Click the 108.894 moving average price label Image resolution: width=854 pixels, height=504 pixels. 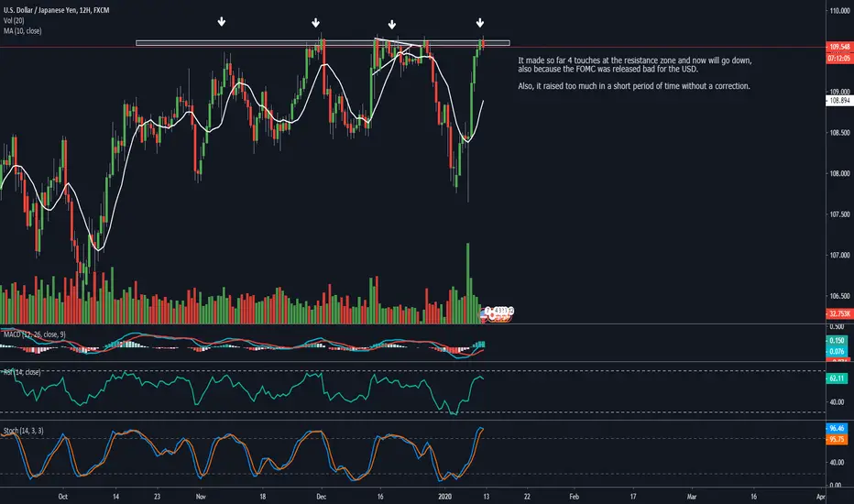[839, 101]
